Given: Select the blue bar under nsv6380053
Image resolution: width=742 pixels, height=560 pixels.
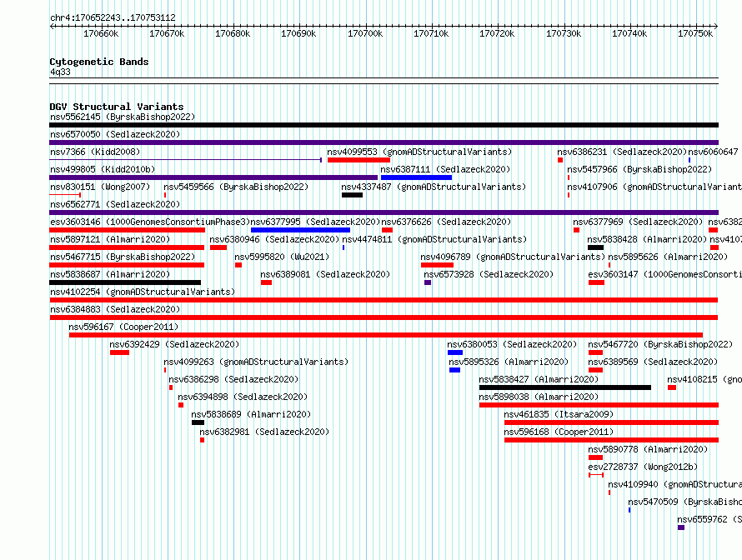Looking at the screenshot, I should (x=455, y=352).
